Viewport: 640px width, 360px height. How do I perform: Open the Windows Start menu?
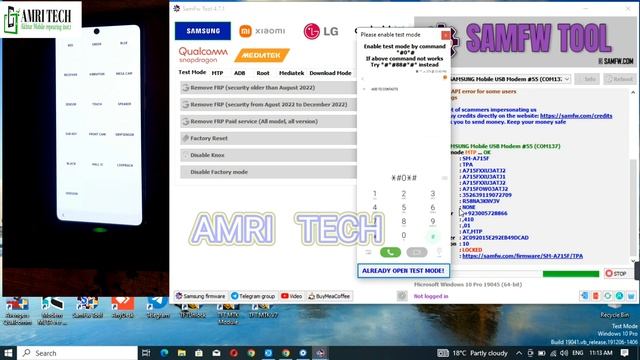click(8, 353)
